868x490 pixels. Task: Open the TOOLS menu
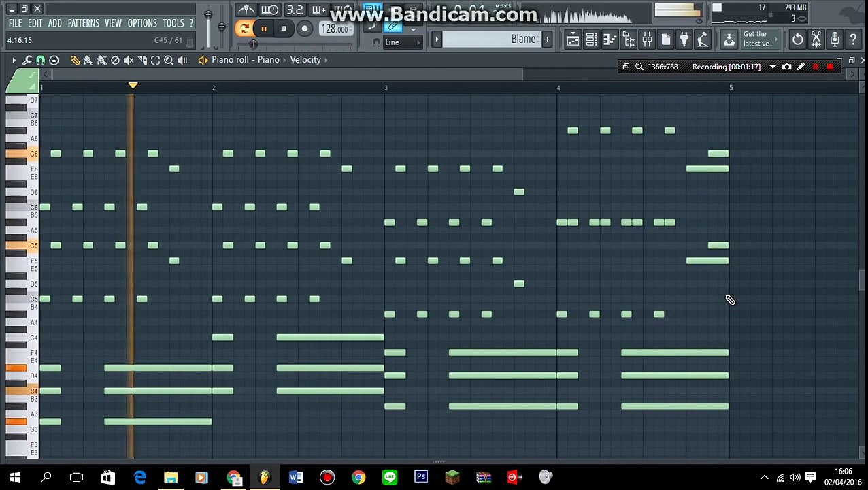click(x=173, y=23)
